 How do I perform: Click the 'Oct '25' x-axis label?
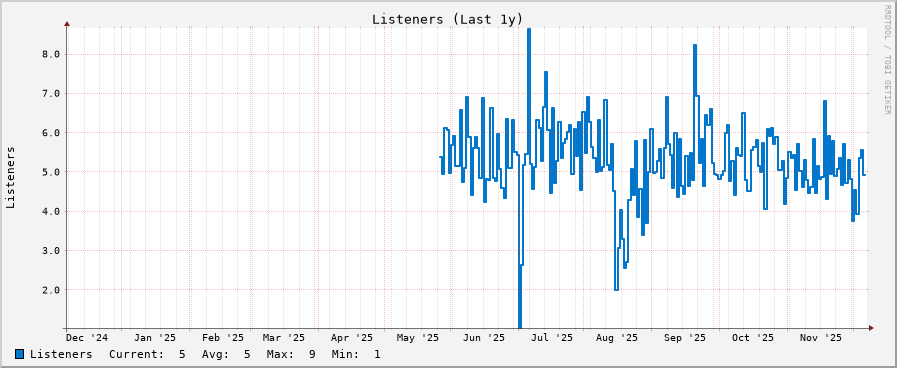click(x=753, y=338)
